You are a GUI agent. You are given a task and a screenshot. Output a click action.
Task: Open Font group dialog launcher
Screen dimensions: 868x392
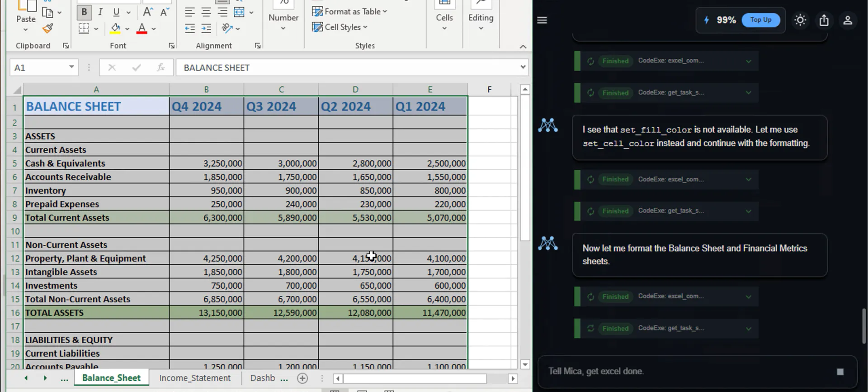click(172, 46)
